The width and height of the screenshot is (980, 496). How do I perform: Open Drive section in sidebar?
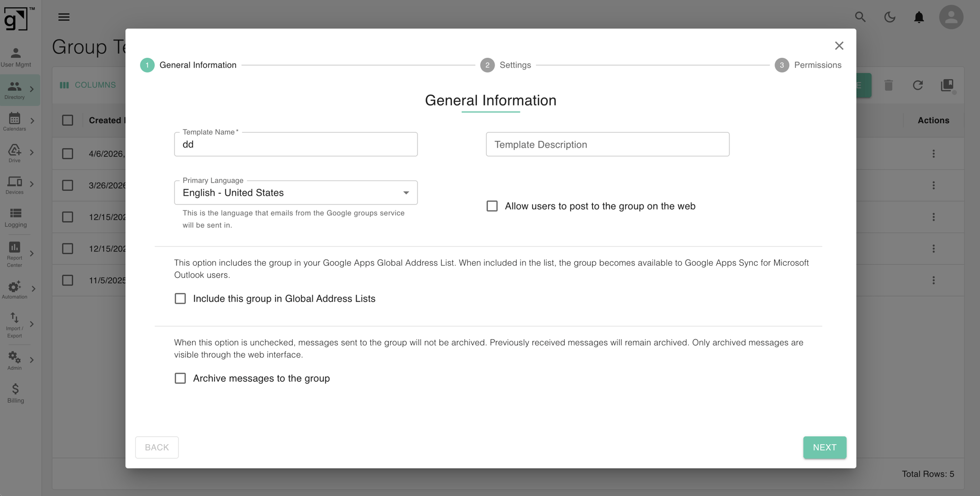click(15, 153)
